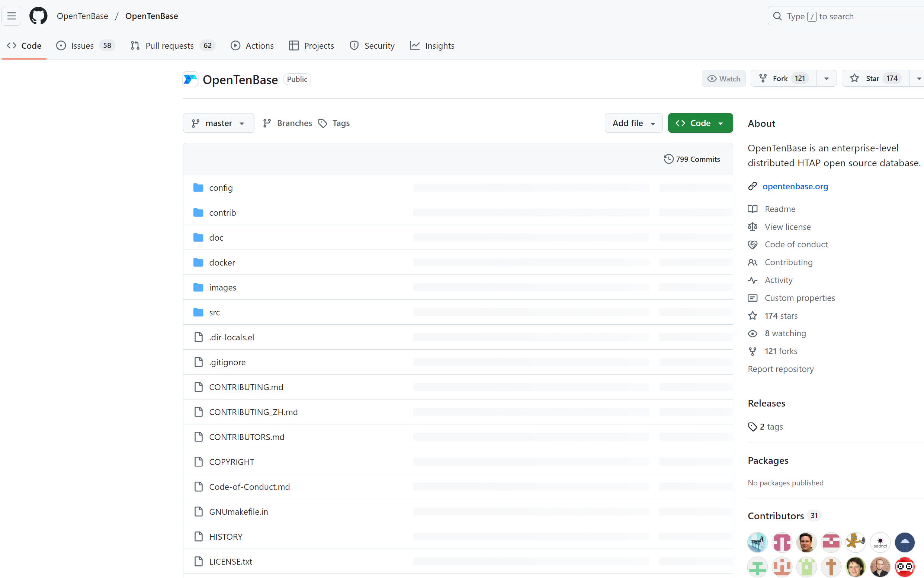This screenshot has width=924, height=578.
Task: Expand the Fork options dropdown arrow
Action: coord(827,79)
